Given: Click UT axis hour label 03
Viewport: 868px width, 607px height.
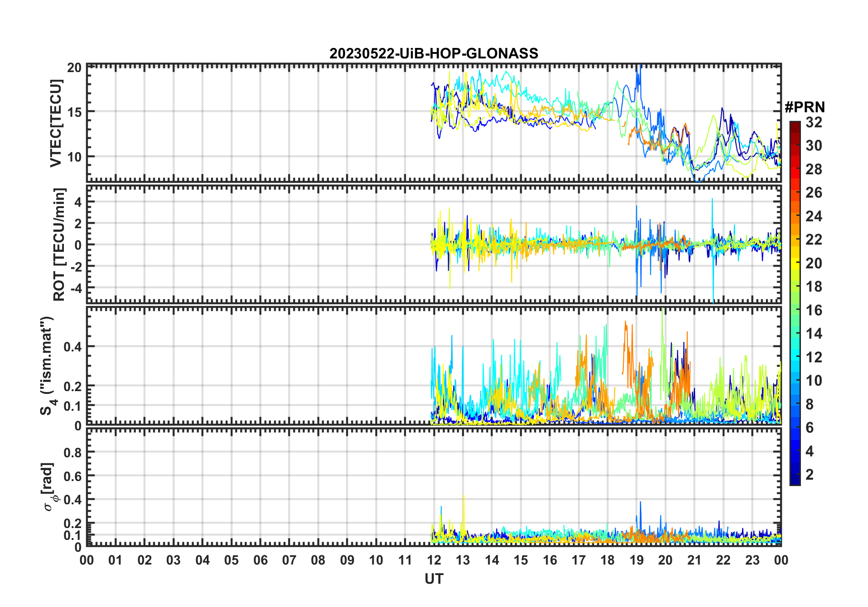Looking at the screenshot, I should [x=173, y=560].
